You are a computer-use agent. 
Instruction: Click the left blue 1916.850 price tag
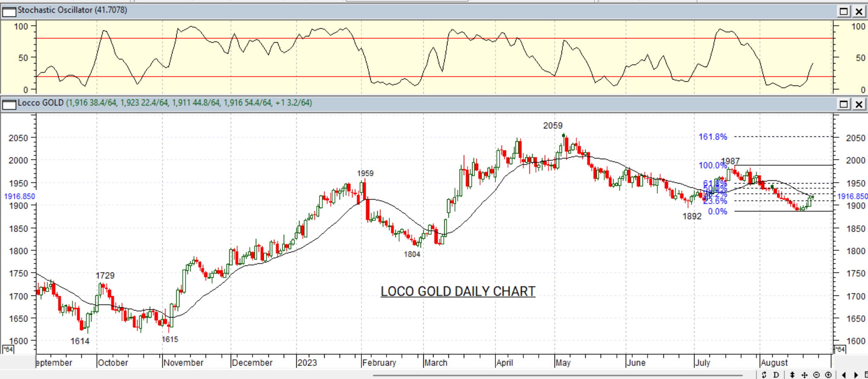point(20,196)
